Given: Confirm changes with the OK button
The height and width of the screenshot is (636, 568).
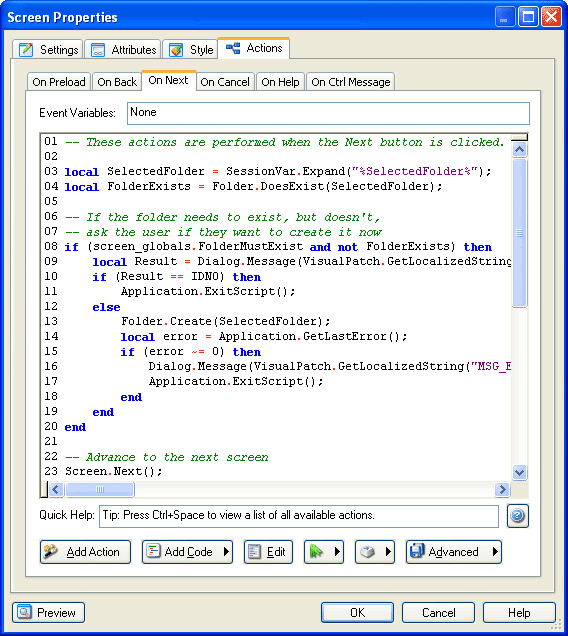Looking at the screenshot, I should [x=357, y=612].
